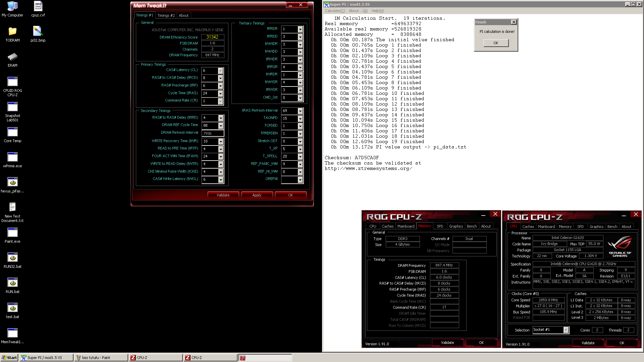This screenshot has height=362, width=644.
Task: Launch CPUID ROG CPU-Z shortcut
Action: coord(12,86)
